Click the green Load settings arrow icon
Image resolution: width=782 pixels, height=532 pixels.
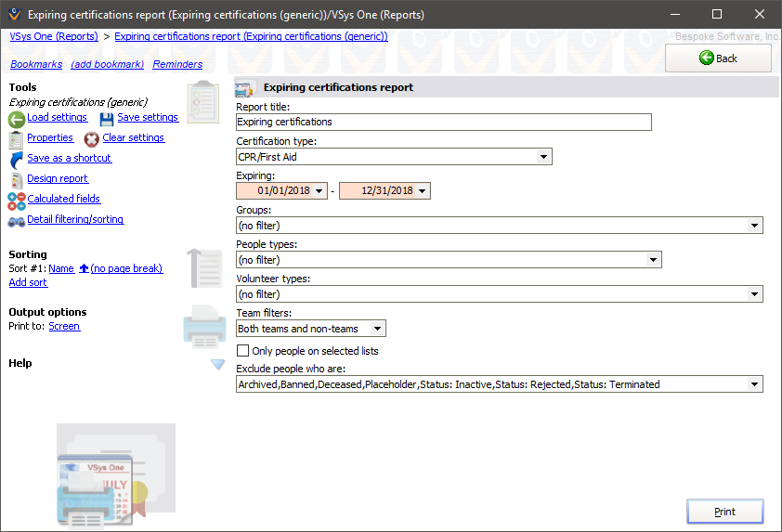(x=17, y=119)
